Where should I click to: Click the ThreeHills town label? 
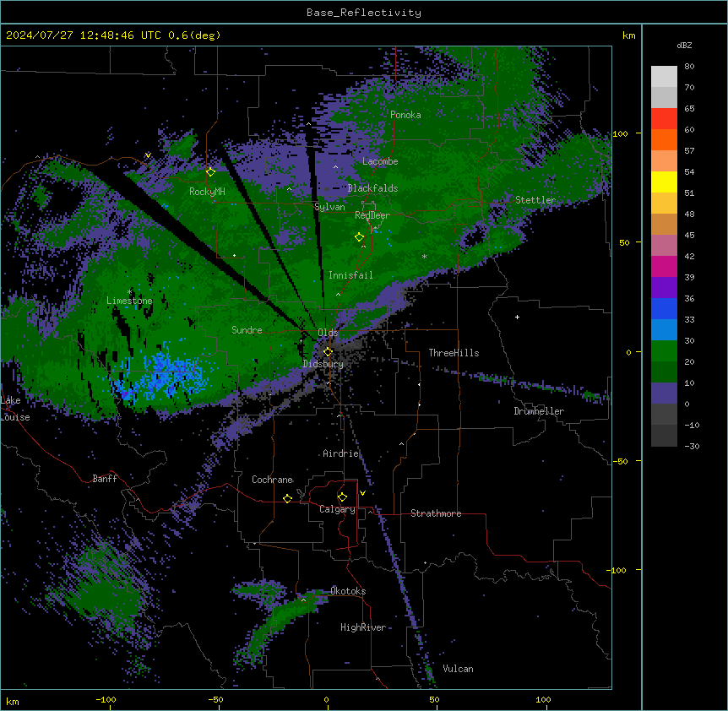tap(454, 353)
